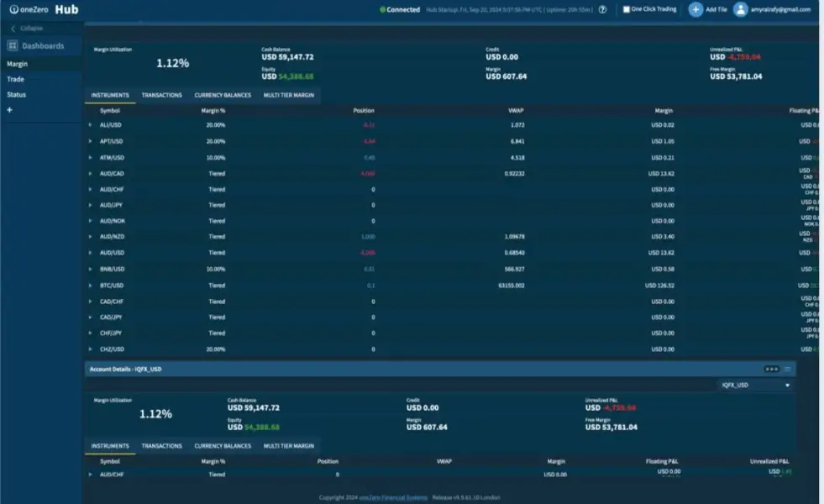The height and width of the screenshot is (504, 824).
Task: Click the Add Tile plus icon
Action: coord(695,9)
